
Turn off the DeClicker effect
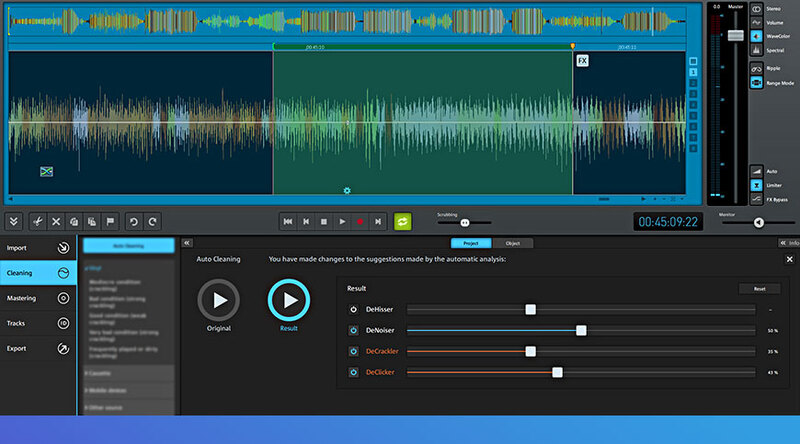[x=354, y=372]
